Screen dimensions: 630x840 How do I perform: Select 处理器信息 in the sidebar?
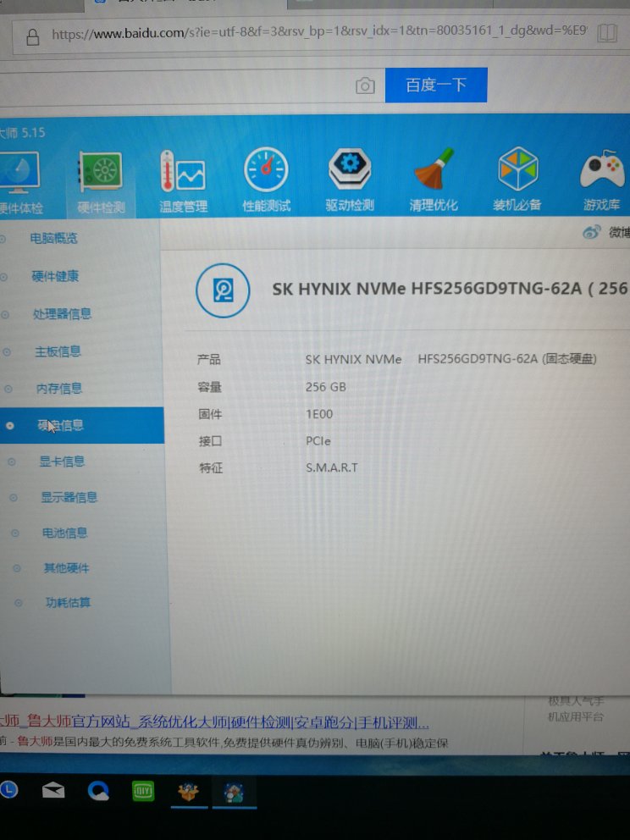62,313
